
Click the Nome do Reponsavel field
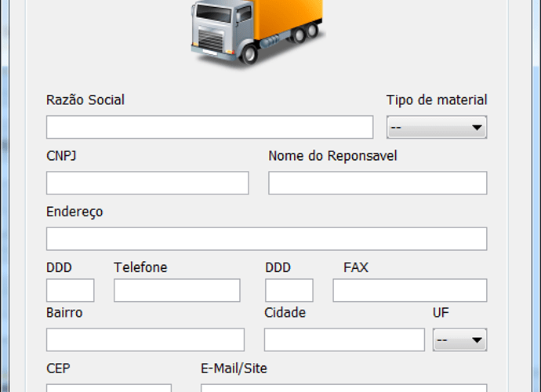tap(377, 183)
